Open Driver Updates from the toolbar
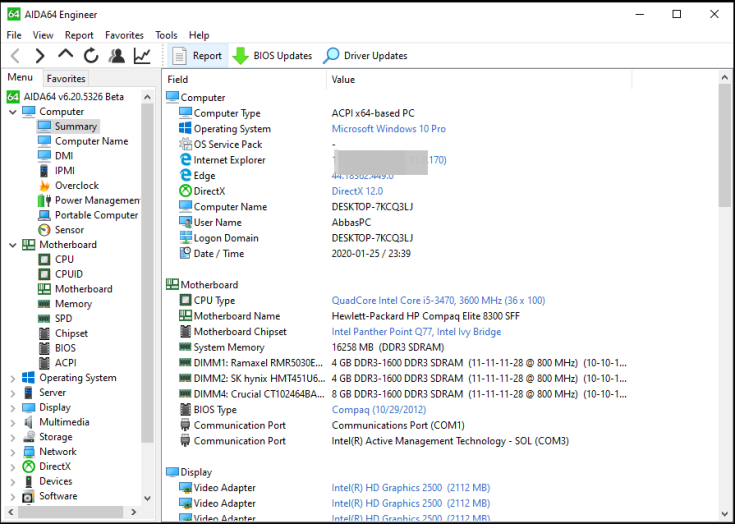 click(x=365, y=56)
